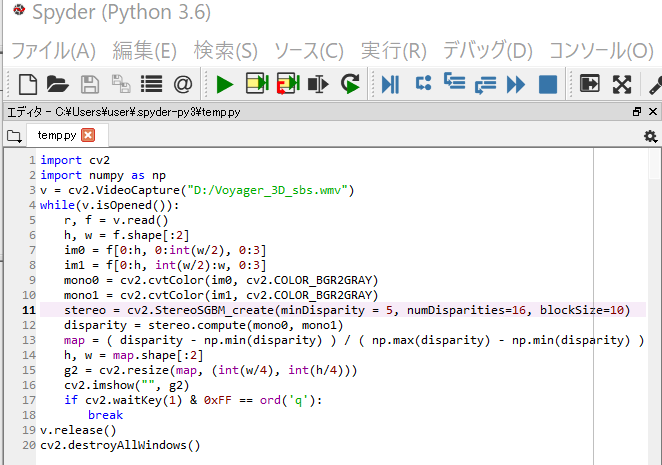Viewport: 662px width, 465px height.
Task: Click 'cv2.destroyAllWindows()' line
Action: (120, 445)
